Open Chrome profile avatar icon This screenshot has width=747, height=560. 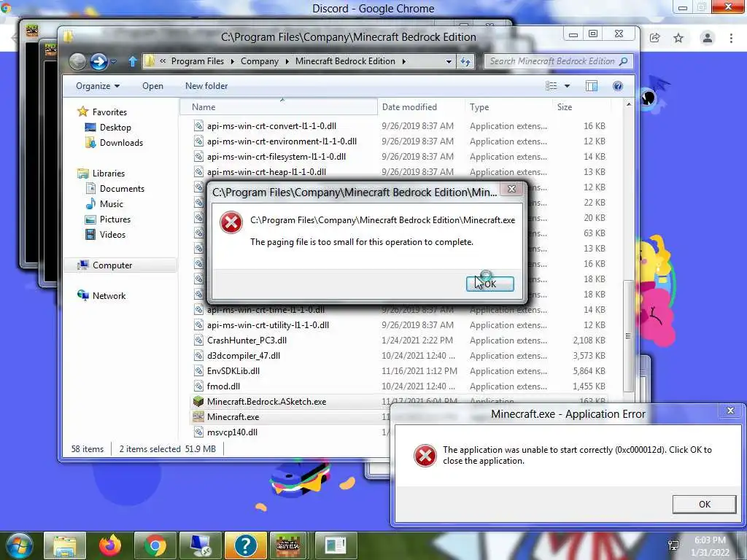pos(707,38)
